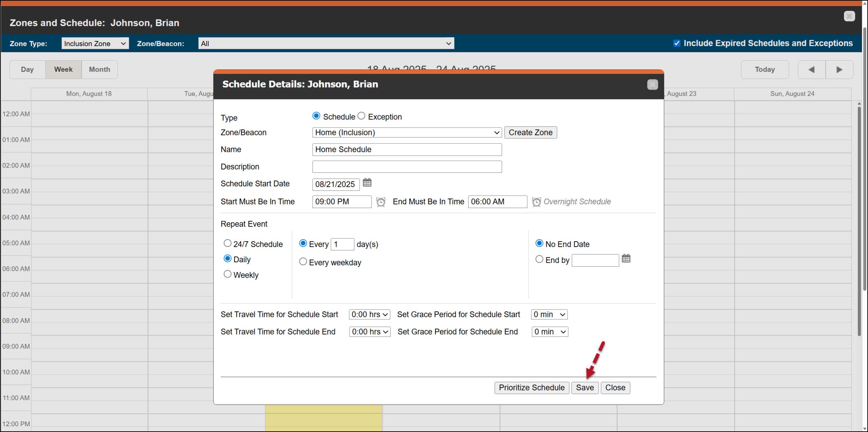This screenshot has width=868, height=432.
Task: Open calendar picker for Schedule Start Date
Action: coord(367,183)
